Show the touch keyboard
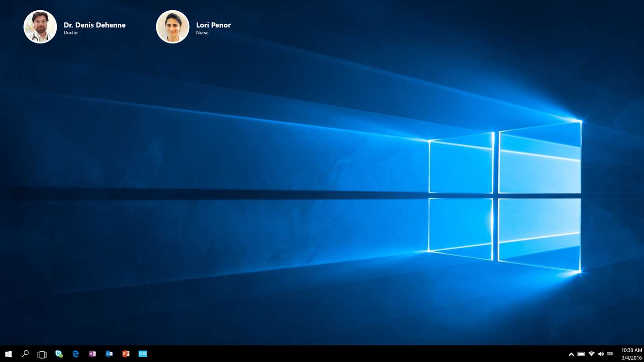This screenshot has width=644, height=362. (x=610, y=354)
